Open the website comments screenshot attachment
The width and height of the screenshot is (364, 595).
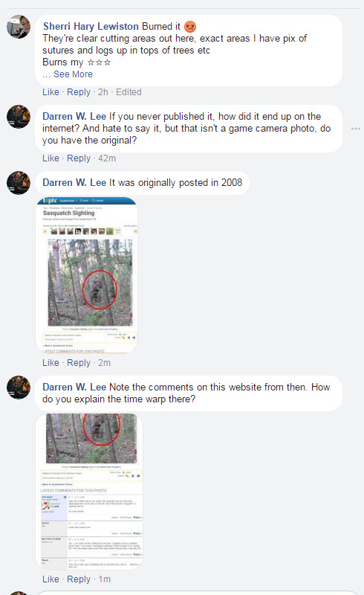89,492
